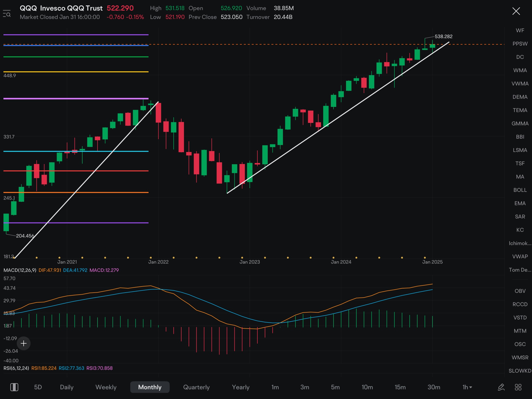The height and width of the screenshot is (399, 532).
Task: Enable the DEMA indicator
Action: tap(520, 97)
